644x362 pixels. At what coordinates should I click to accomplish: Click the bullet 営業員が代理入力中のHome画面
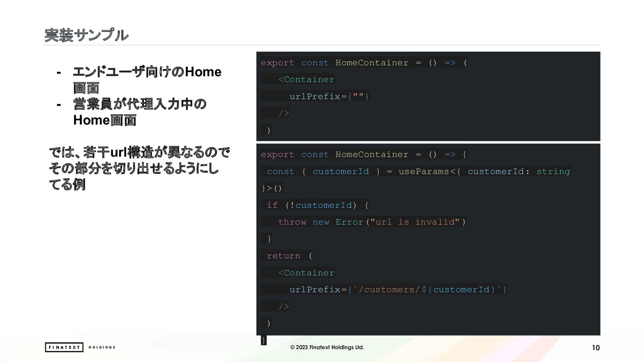(x=140, y=112)
